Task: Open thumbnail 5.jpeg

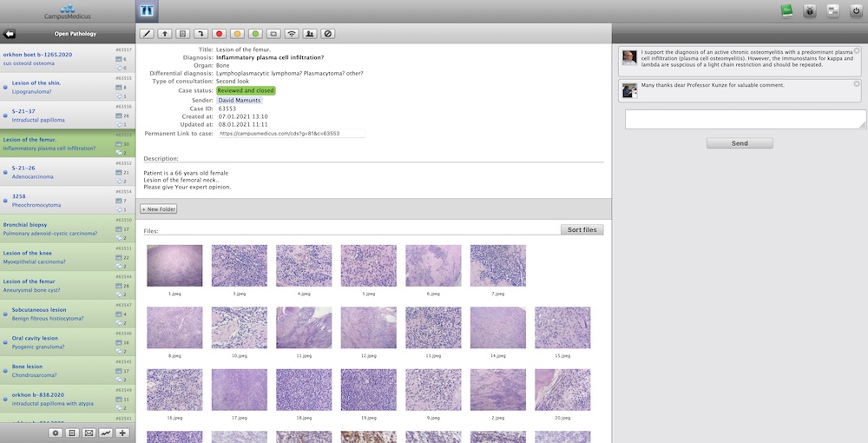Action: tap(369, 266)
